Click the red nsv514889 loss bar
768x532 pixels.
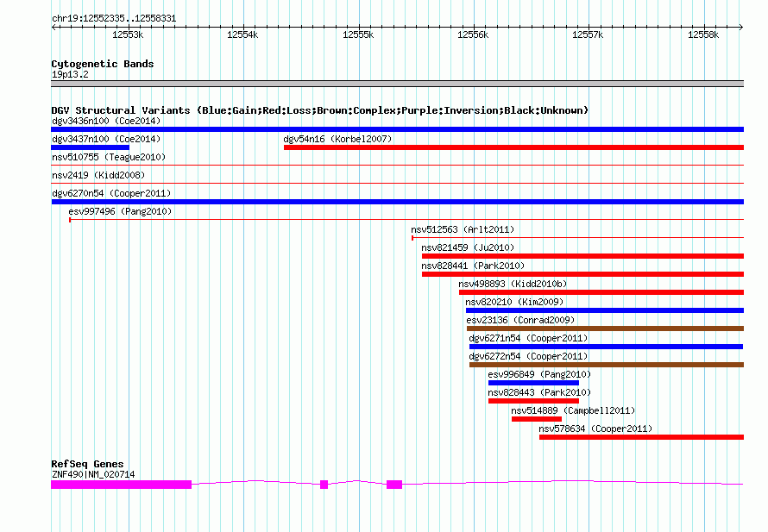pos(537,419)
